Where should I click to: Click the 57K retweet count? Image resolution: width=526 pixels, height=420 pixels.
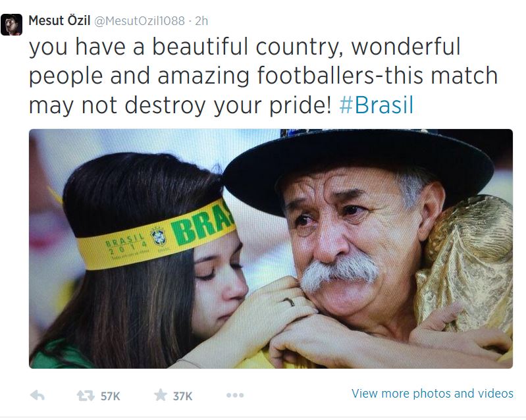pyautogui.click(x=110, y=396)
